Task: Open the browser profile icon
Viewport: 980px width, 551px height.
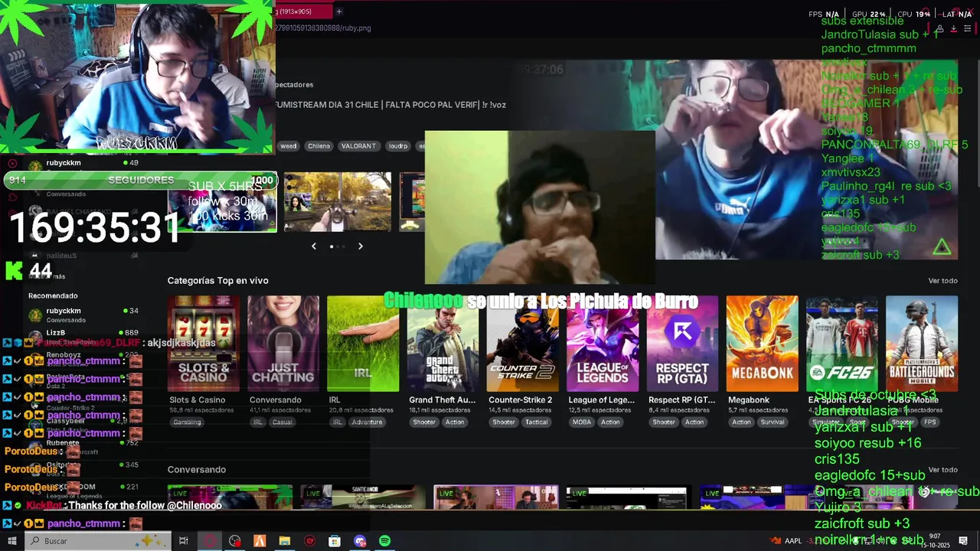Action: (x=939, y=28)
